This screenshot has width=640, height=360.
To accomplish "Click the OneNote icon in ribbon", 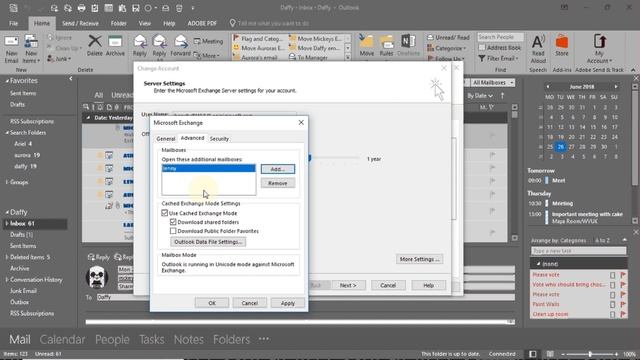I will click(408, 45).
